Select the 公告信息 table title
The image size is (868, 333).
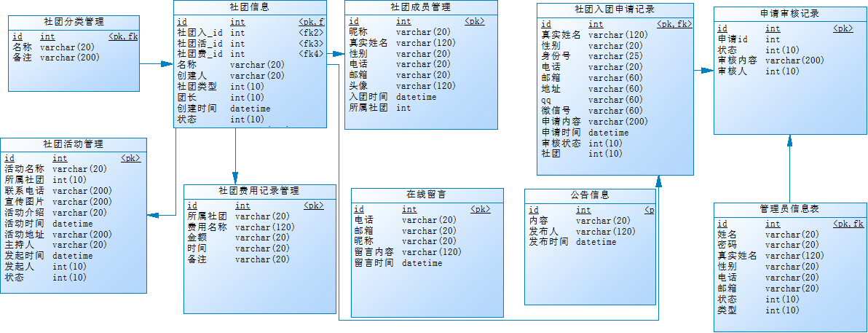pyautogui.click(x=590, y=195)
